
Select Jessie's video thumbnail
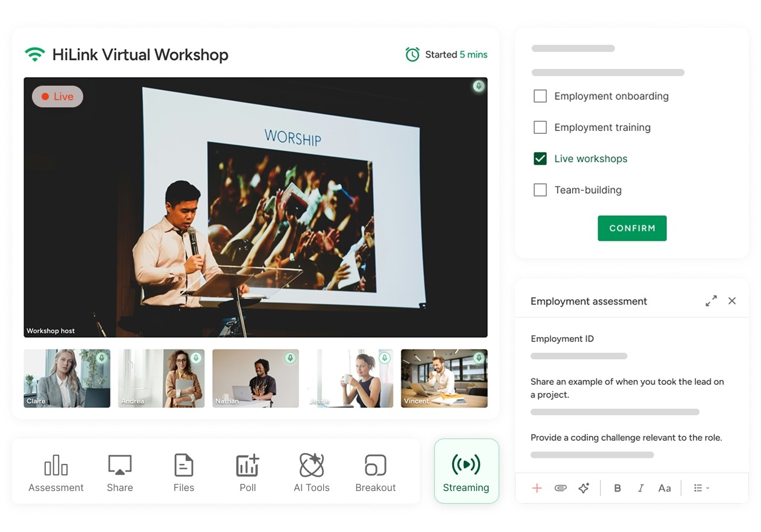pyautogui.click(x=350, y=378)
